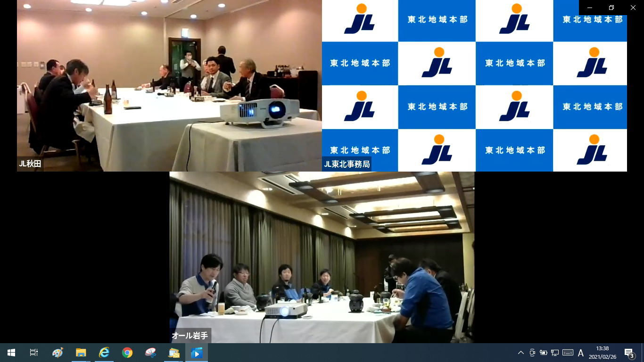Open File Explorer from the taskbar
644x362 pixels.
(81, 353)
